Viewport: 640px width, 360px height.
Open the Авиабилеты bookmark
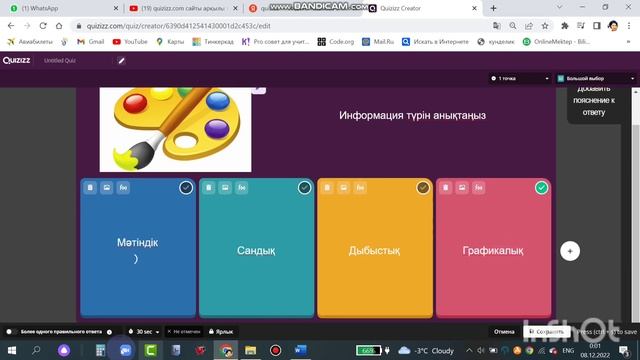pyautogui.click(x=30, y=42)
